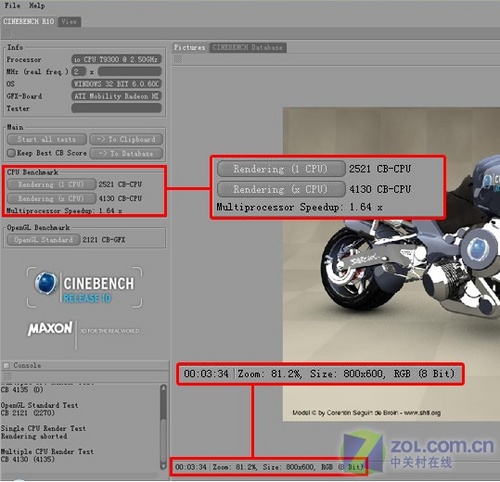500x482 pixels.
Task: Click To Clipboard button
Action: pyautogui.click(x=126, y=139)
